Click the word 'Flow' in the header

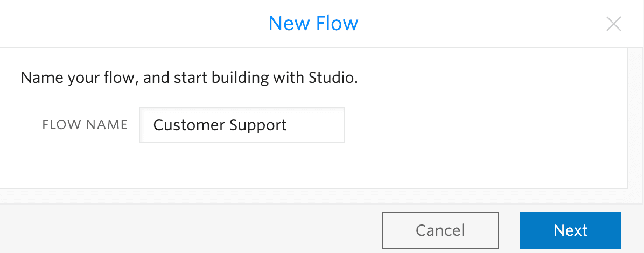338,23
